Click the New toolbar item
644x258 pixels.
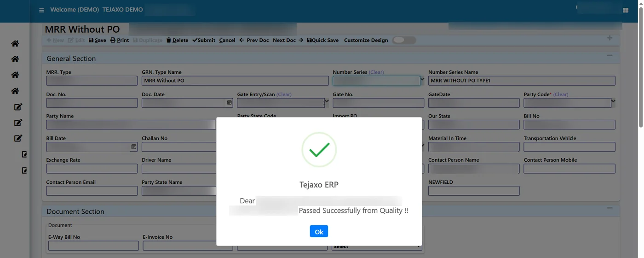55,40
